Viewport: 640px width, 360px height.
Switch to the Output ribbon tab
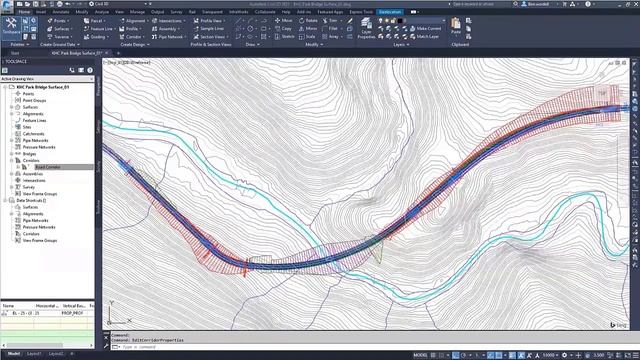157,12
